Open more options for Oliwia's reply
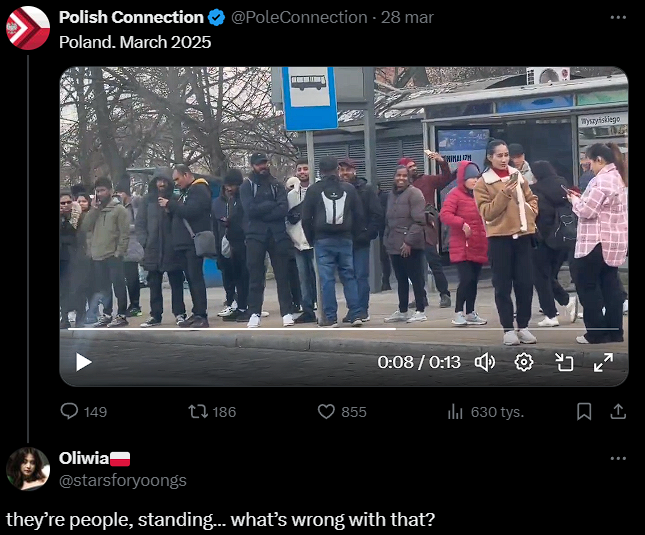 [x=618, y=459]
